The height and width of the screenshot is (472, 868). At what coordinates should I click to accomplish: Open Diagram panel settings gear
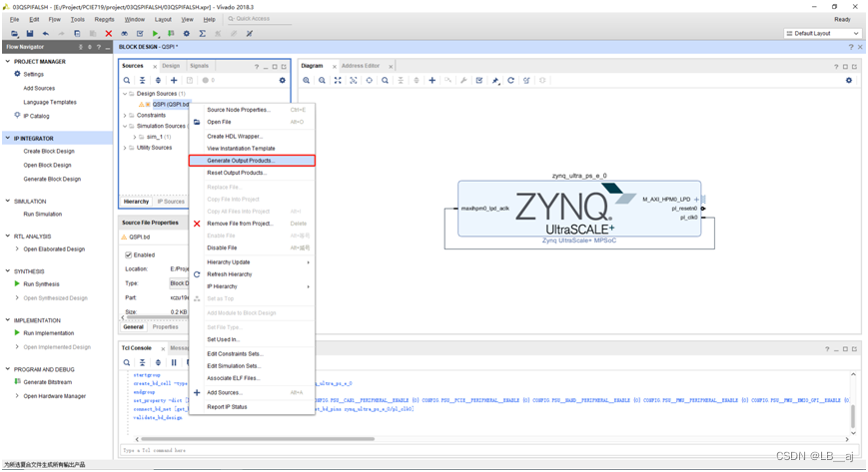(849, 80)
